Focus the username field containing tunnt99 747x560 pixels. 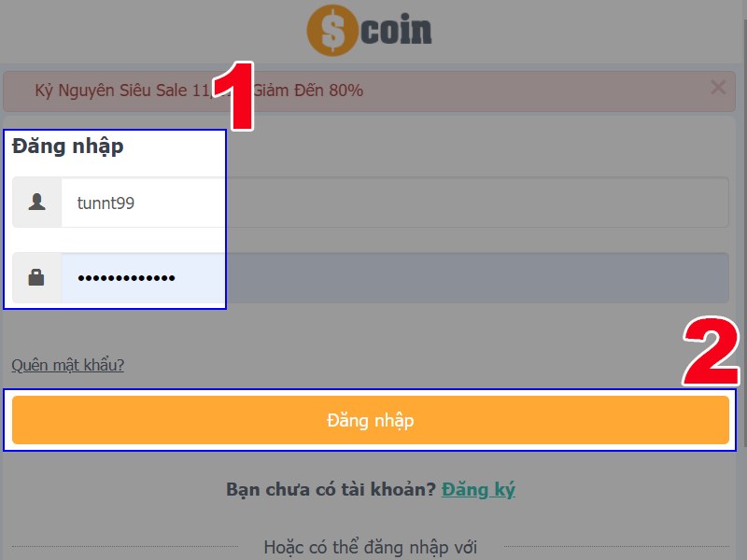tap(394, 203)
